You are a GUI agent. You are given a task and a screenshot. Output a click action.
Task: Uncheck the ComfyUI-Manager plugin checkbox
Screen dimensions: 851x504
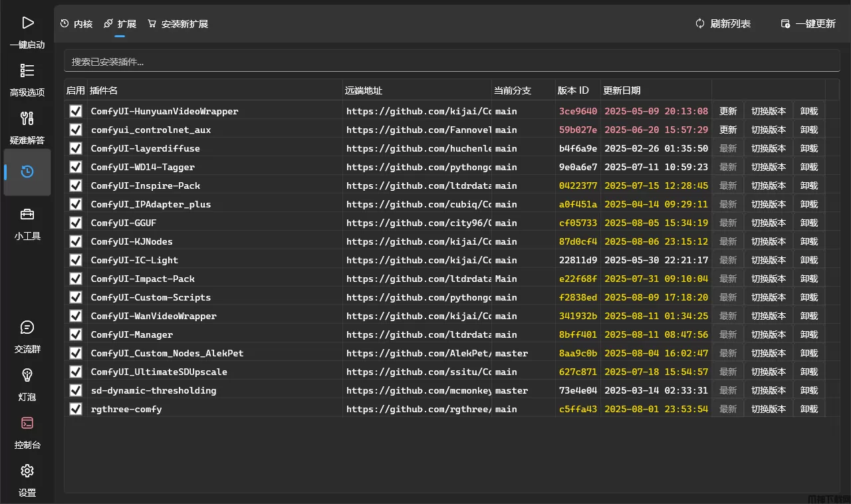pyautogui.click(x=76, y=334)
